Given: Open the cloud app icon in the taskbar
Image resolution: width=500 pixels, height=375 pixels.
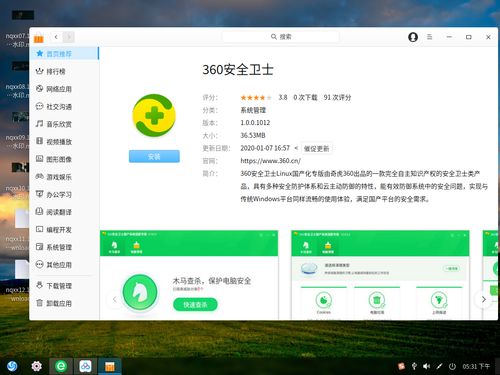Looking at the screenshot, I should coord(85,366).
